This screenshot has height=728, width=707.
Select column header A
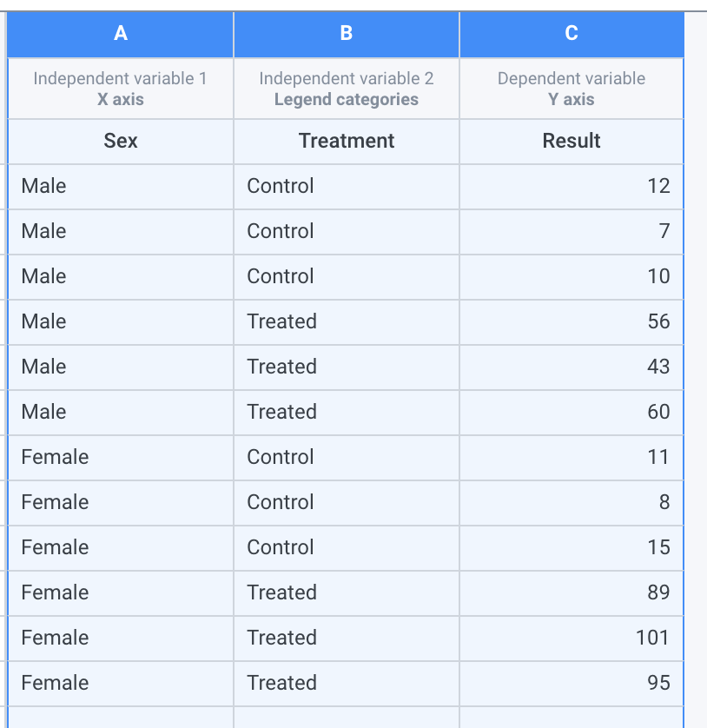[x=119, y=34]
